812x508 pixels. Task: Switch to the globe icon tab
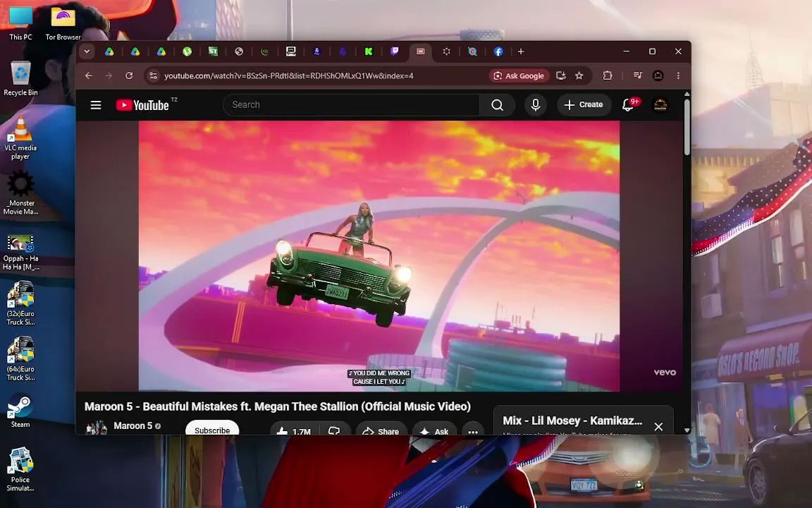point(239,52)
